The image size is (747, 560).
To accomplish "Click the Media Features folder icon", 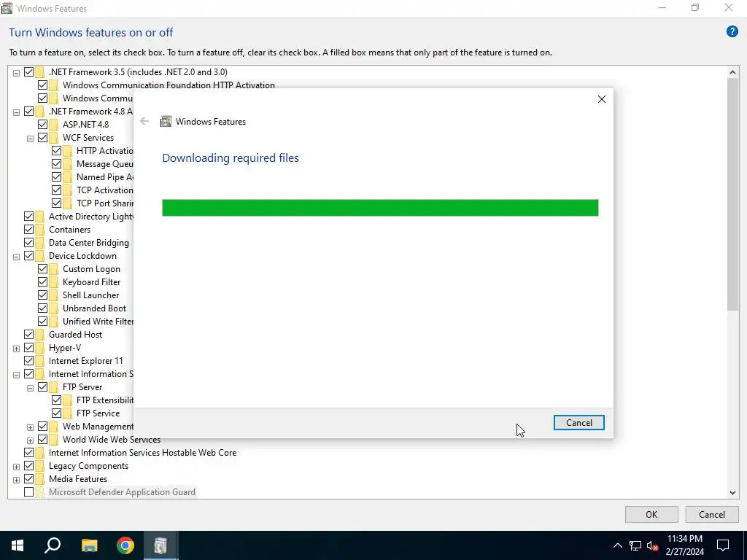I will 40,479.
